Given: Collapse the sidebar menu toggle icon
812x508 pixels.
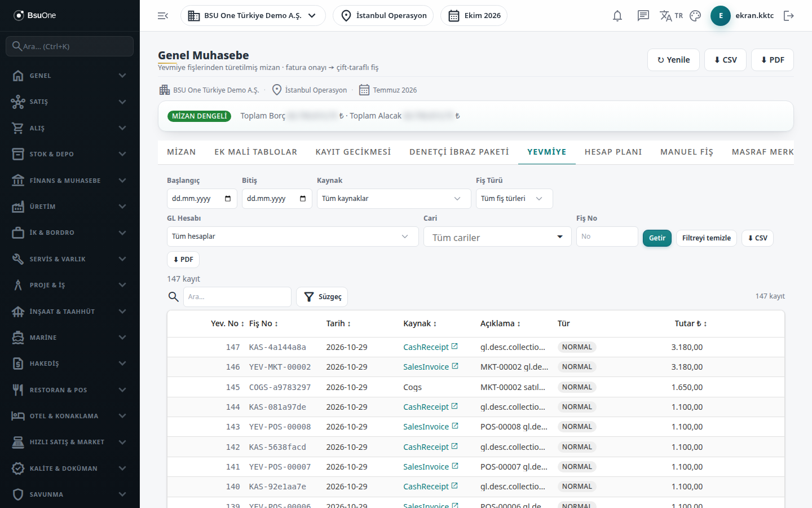Looking at the screenshot, I should (x=163, y=16).
